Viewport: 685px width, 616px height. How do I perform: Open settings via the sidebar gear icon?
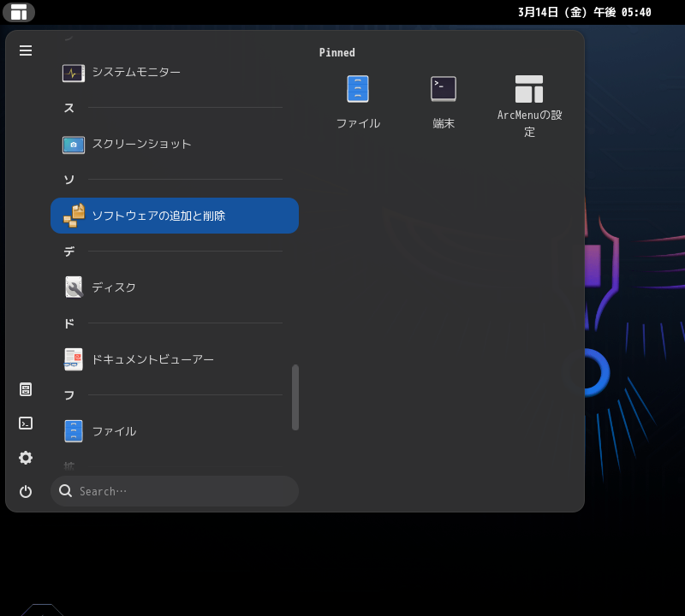[26, 458]
